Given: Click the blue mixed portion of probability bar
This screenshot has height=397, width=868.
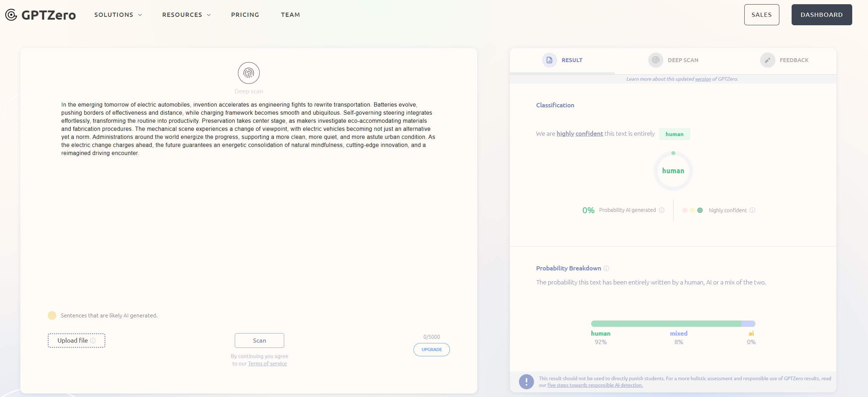Looking at the screenshot, I should click(x=748, y=324).
